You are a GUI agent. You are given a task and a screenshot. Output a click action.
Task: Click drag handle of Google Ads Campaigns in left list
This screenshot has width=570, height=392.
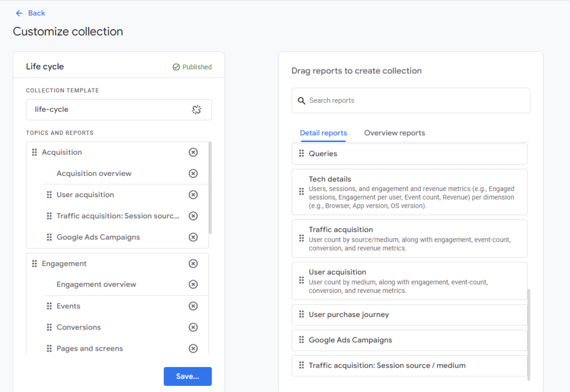49,237
